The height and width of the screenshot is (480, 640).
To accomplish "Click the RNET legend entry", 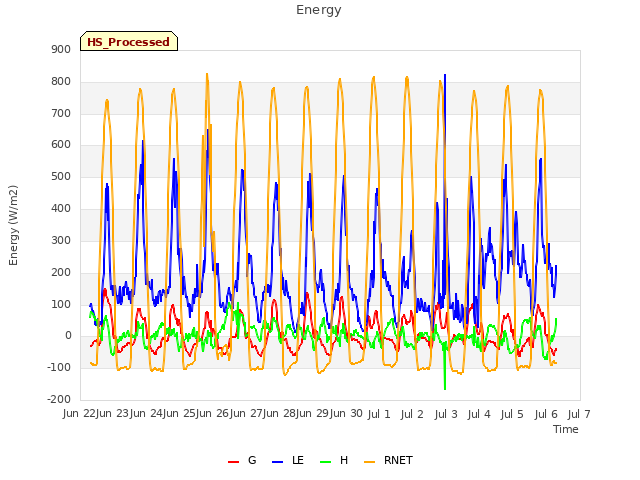I will pyautogui.click(x=388, y=460).
